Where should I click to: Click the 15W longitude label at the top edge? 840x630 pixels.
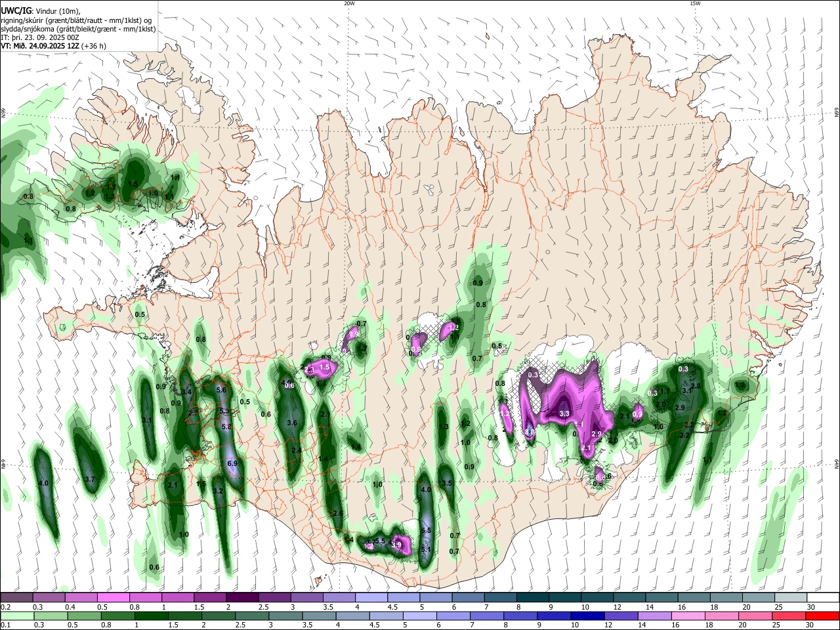click(x=695, y=3)
